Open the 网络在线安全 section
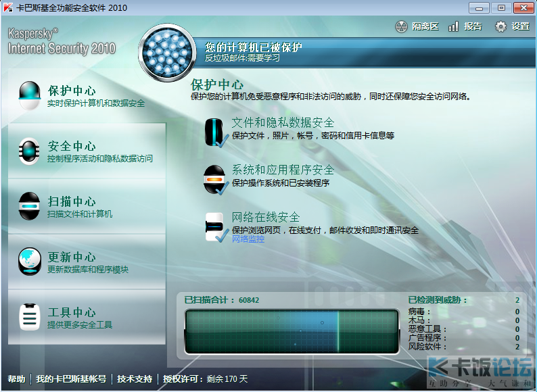537x392 pixels. [266, 217]
